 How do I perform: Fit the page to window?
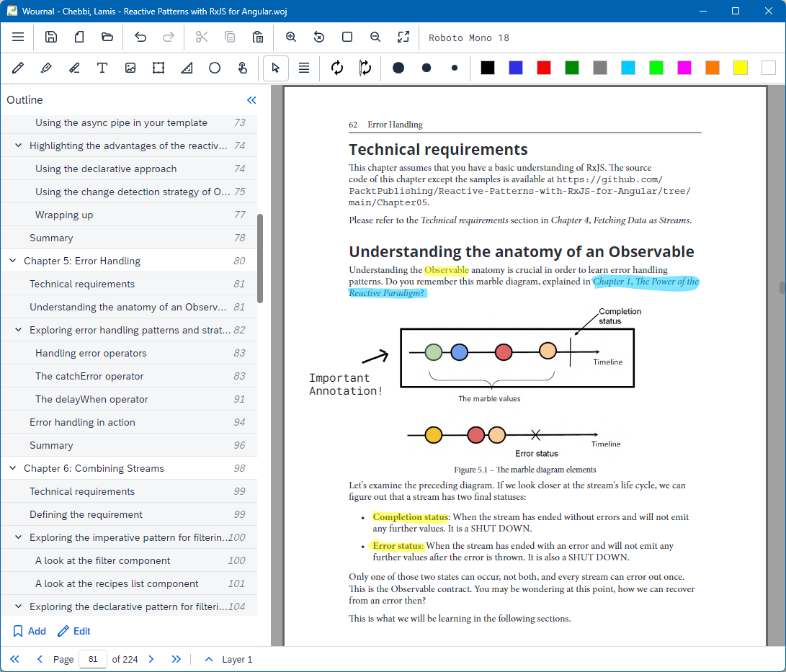pos(347,37)
